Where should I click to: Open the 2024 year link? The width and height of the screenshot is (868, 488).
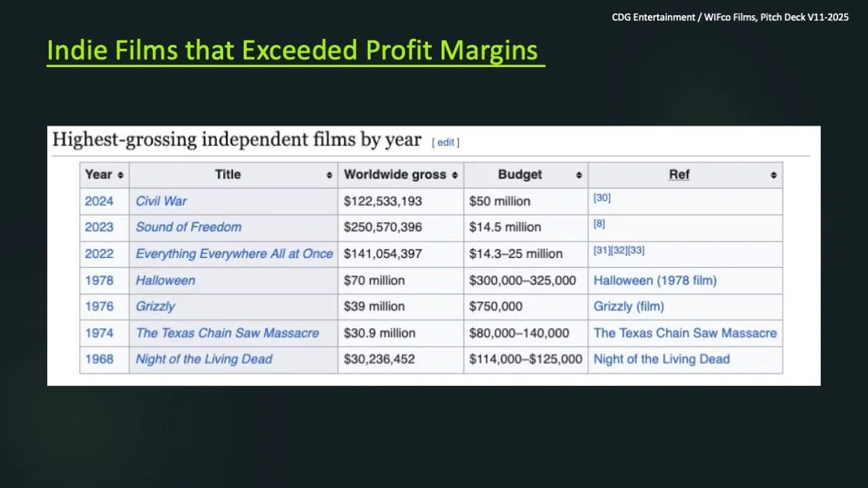point(99,201)
